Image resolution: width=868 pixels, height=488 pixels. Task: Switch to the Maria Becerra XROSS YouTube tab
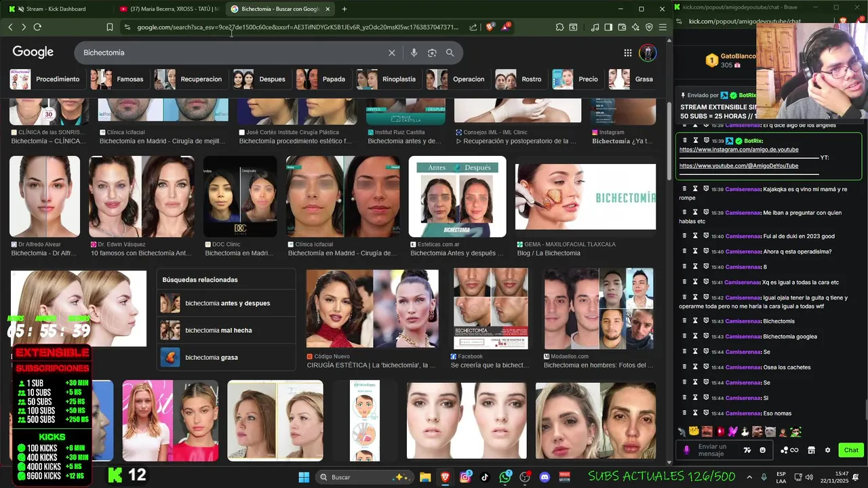(x=170, y=9)
